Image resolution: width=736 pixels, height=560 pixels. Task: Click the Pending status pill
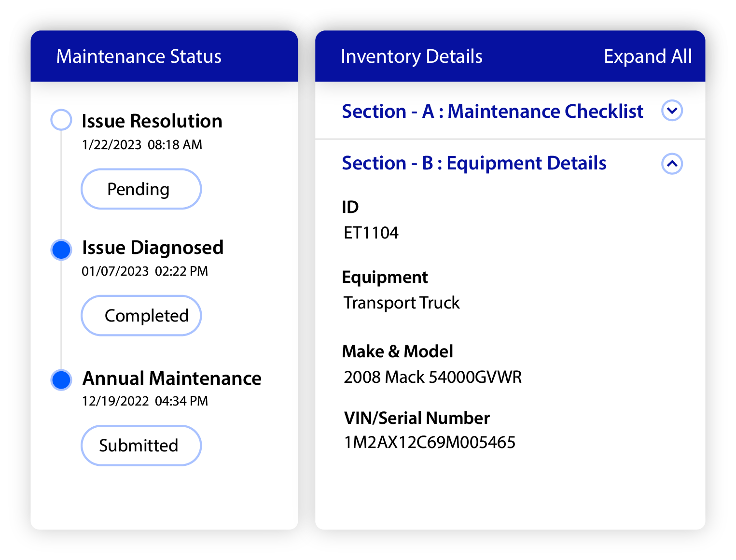pos(140,189)
